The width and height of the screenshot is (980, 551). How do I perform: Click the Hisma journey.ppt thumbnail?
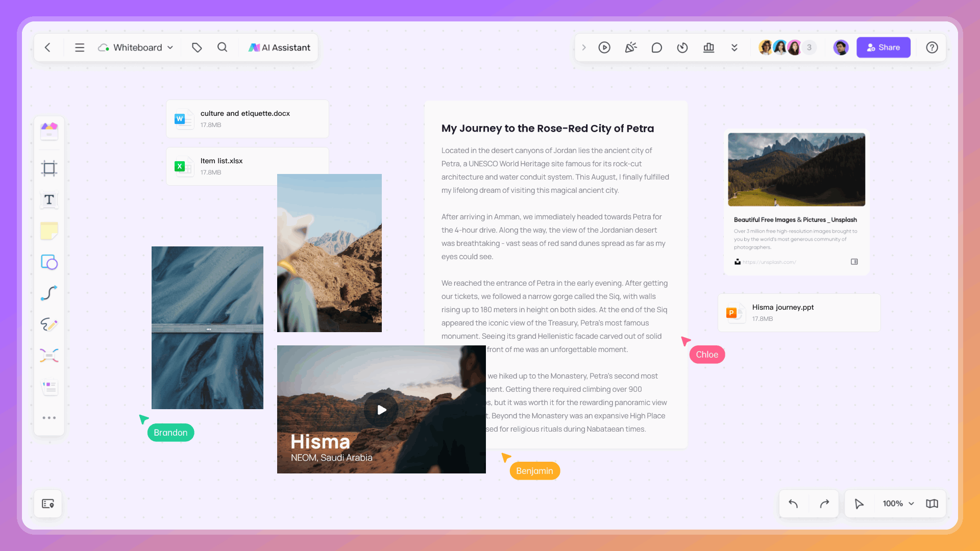(x=733, y=312)
